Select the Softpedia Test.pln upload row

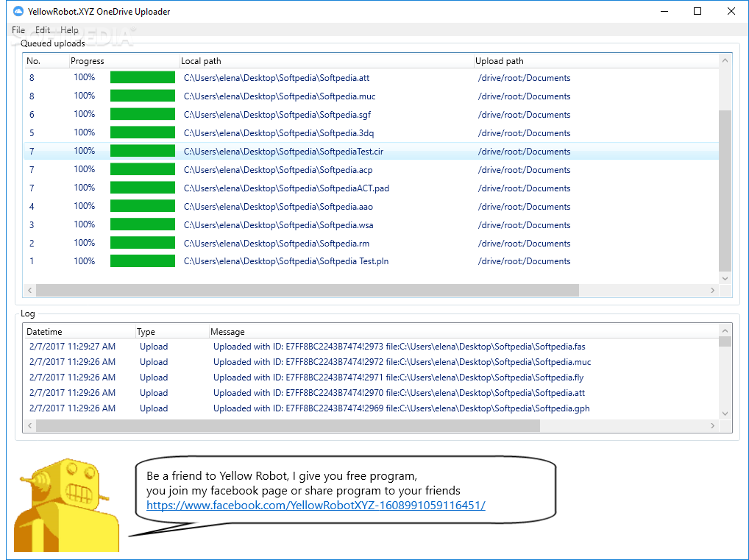pos(371,261)
